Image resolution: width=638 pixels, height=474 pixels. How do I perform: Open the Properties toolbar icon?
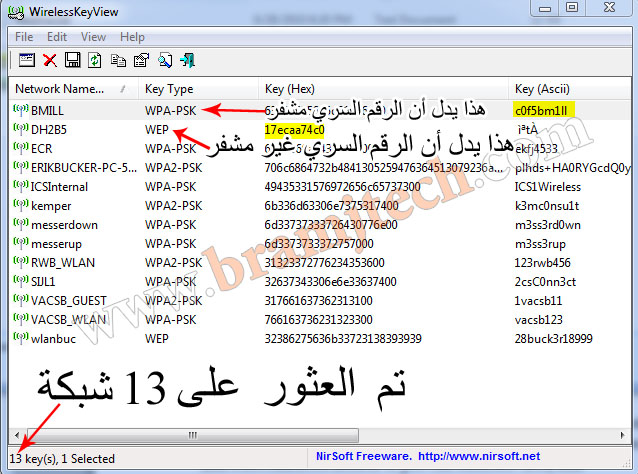pos(139,61)
